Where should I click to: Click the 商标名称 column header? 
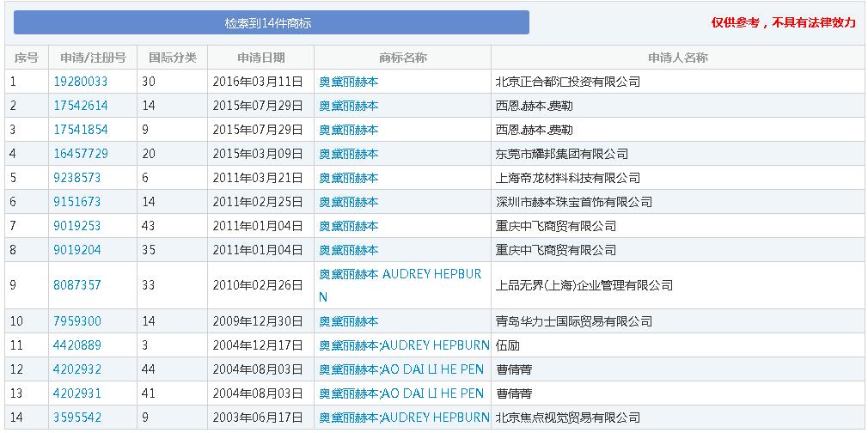(x=403, y=58)
